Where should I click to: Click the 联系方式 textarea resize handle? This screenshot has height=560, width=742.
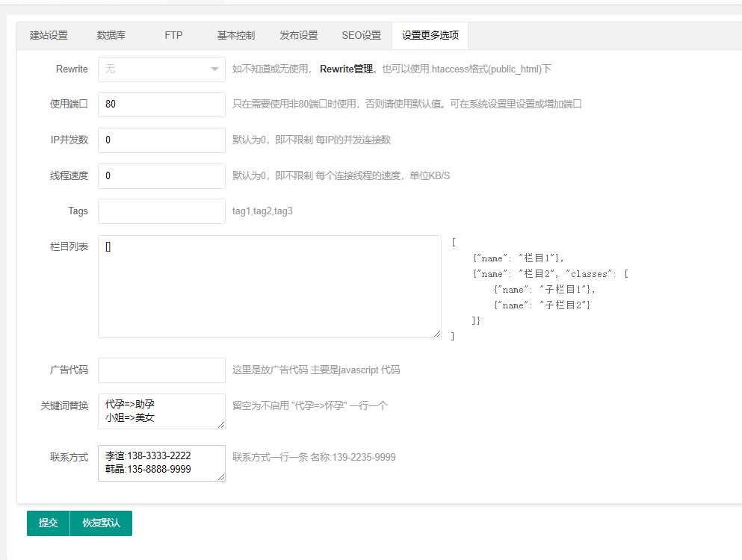click(x=221, y=477)
